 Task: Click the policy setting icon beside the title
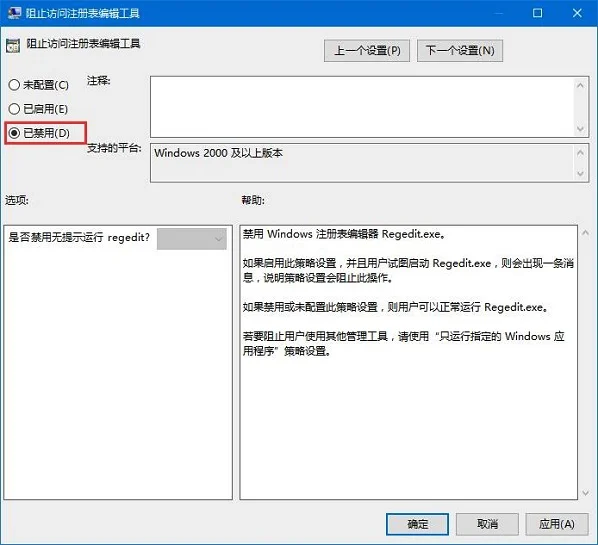click(x=13, y=46)
